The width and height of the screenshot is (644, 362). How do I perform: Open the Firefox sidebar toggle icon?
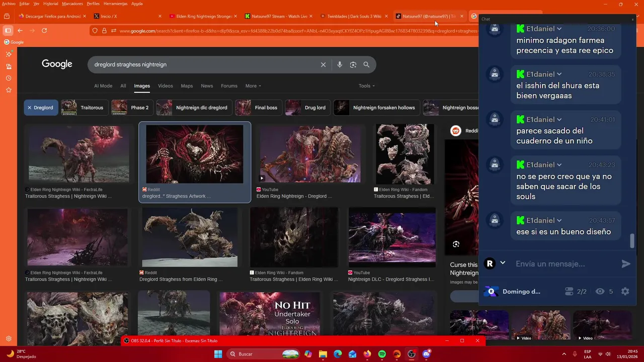[8, 31]
